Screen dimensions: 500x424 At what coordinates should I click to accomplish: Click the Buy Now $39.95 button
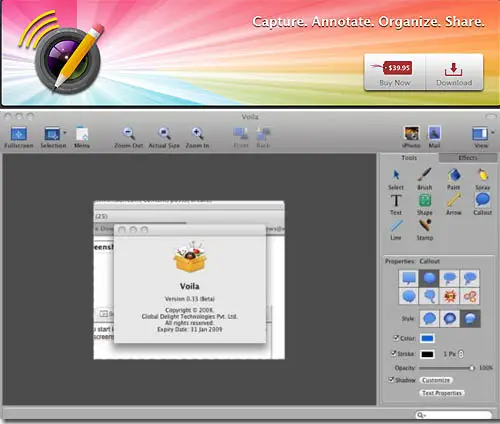(395, 72)
